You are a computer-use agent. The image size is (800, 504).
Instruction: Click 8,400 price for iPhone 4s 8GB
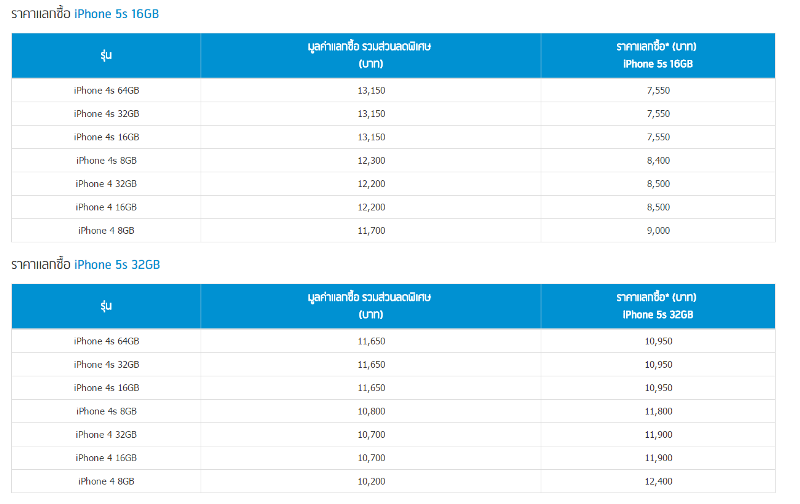click(658, 160)
